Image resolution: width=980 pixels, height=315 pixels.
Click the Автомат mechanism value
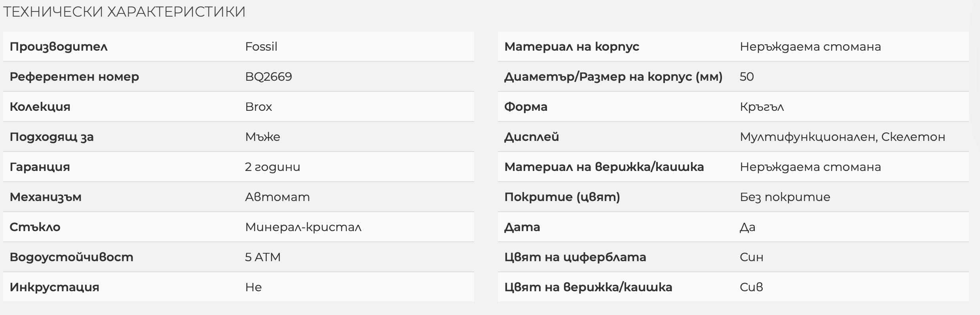tap(277, 197)
